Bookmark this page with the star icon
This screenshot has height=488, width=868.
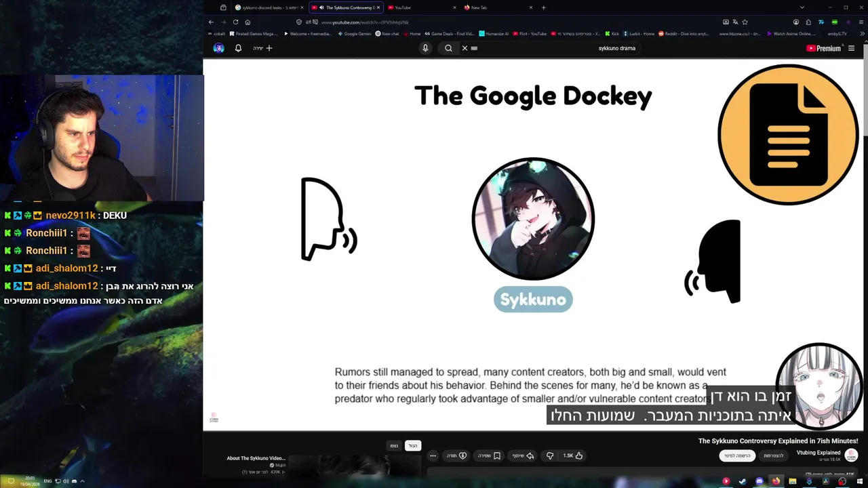[745, 22]
